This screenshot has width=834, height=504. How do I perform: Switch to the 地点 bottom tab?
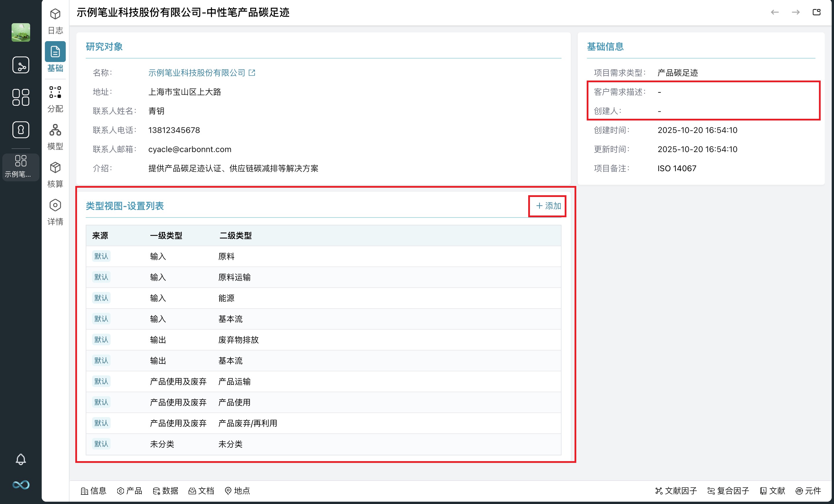[237, 491]
